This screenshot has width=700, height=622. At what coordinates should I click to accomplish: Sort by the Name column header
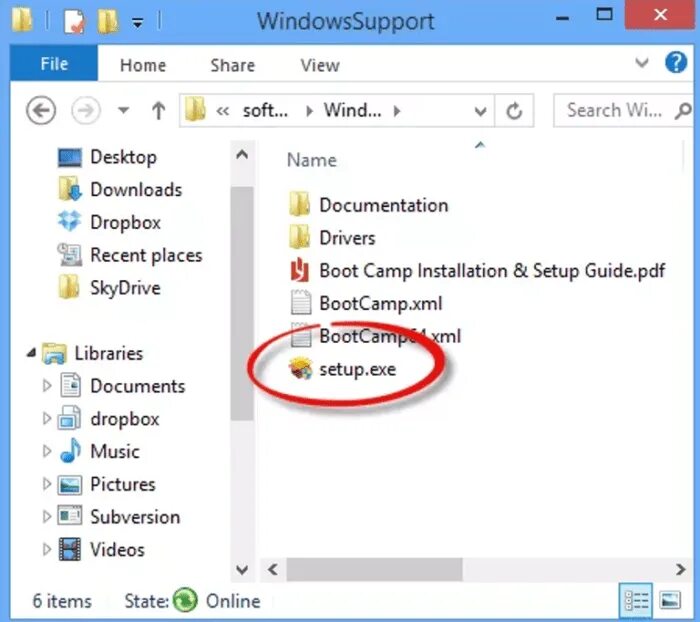(x=312, y=160)
